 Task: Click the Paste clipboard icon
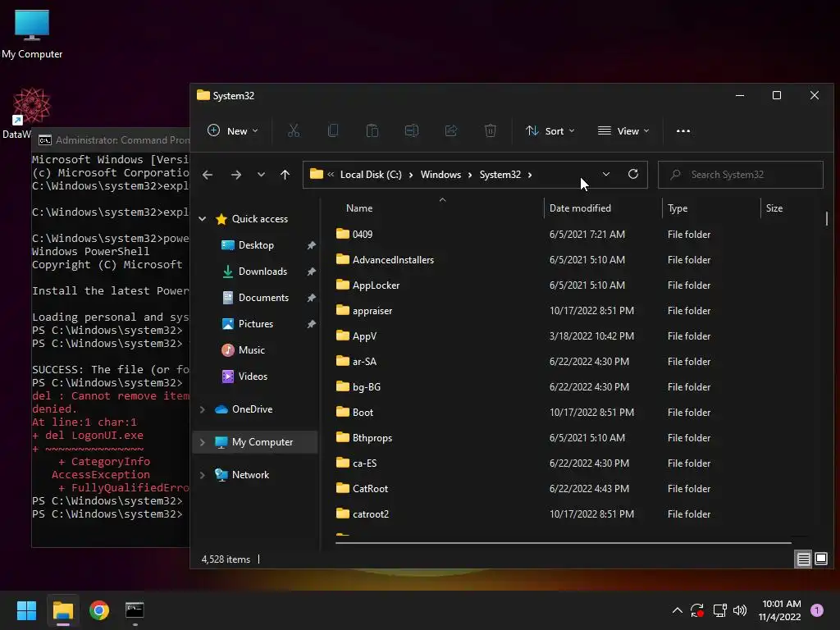(x=372, y=130)
